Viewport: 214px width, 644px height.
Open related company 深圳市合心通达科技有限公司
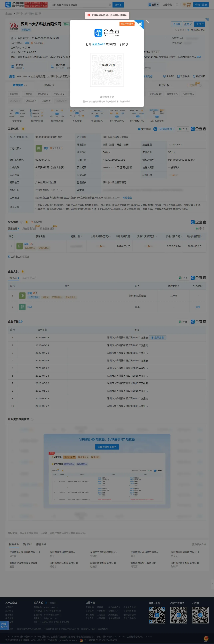24,552
